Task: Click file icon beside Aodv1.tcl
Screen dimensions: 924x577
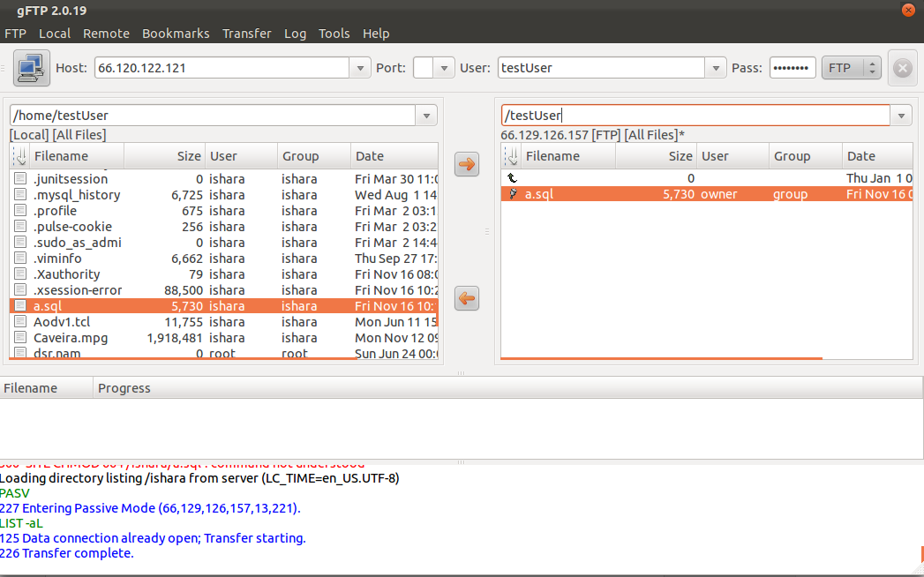Action: 20,322
